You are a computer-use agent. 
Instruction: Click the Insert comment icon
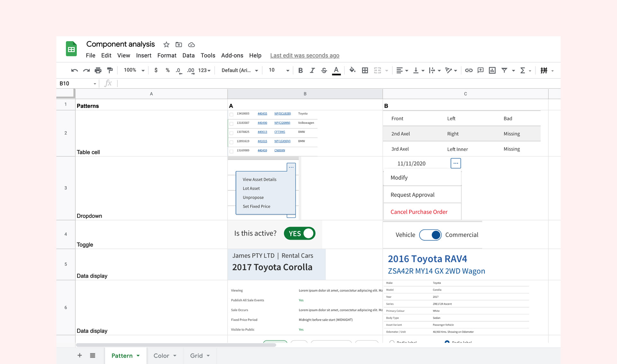coord(480,70)
